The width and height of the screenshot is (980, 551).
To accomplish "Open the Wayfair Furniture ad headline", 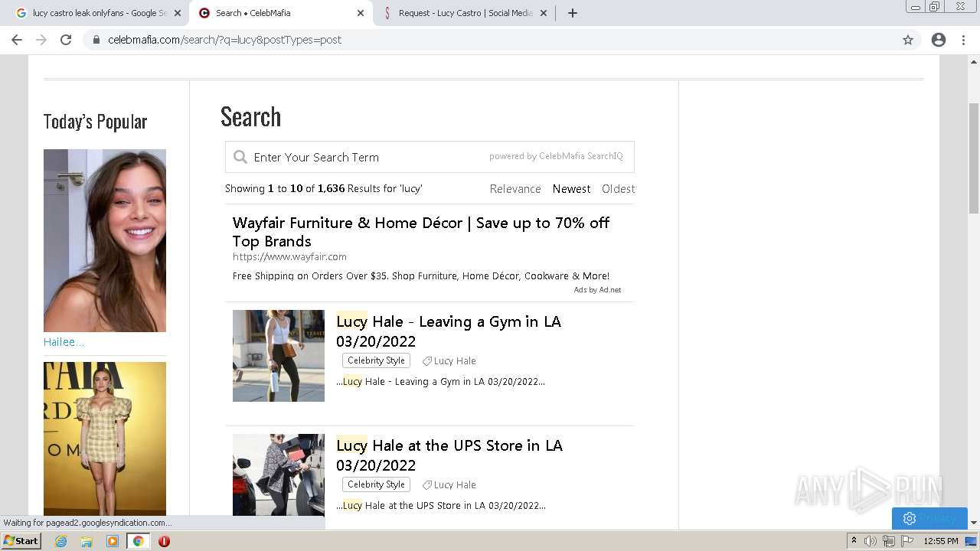I will [421, 232].
